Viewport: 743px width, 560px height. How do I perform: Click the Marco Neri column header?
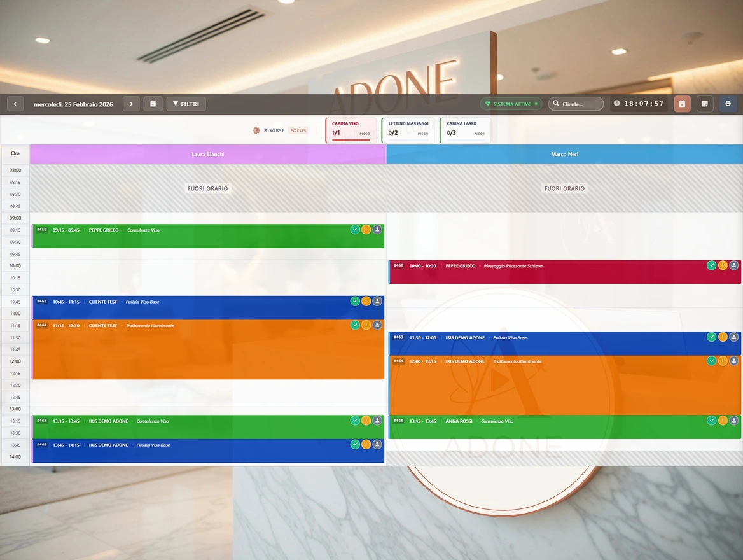click(x=564, y=154)
